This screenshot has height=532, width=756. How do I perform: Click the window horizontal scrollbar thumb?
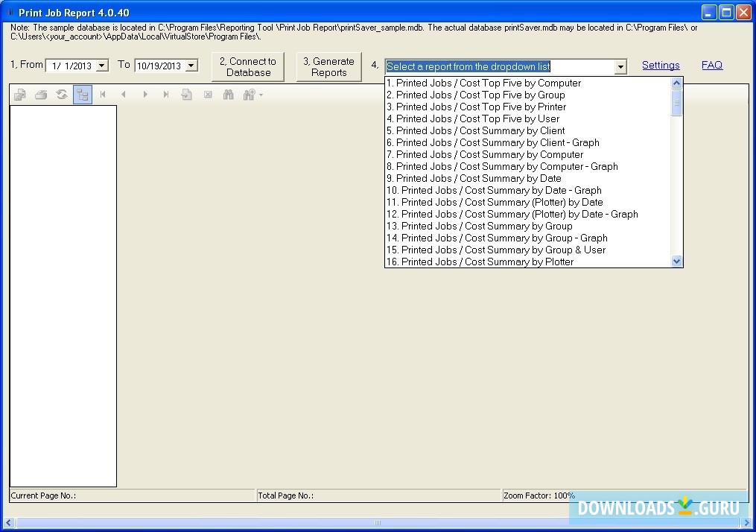coord(378,522)
